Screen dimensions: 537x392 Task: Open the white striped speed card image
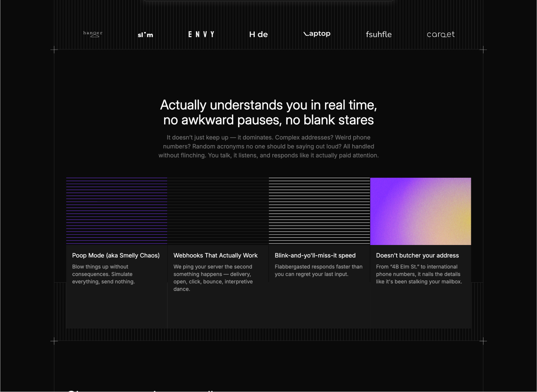point(319,211)
